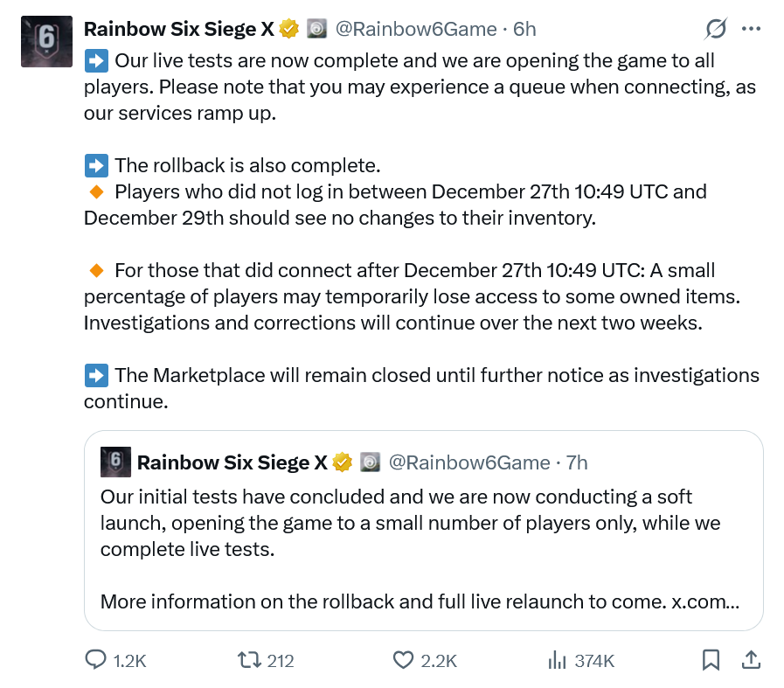Bookmark this Rainbow Six Siege post

pos(711,660)
